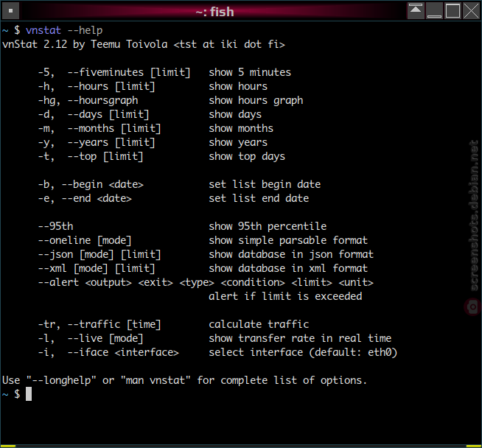
Task: Select the '--xml [mode] [limit]' option text
Action: [x=97, y=268]
